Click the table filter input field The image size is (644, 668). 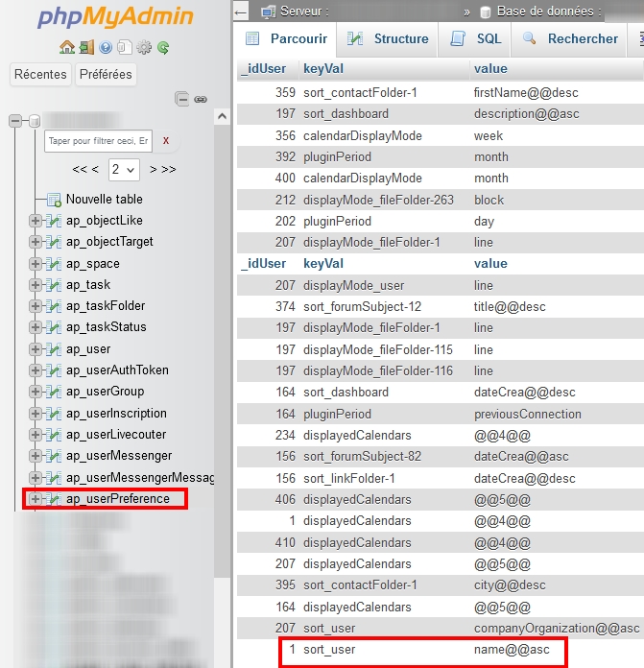pyautogui.click(x=98, y=140)
